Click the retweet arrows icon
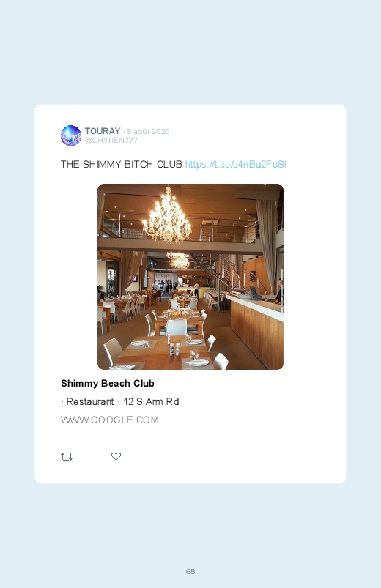This screenshot has width=381, height=588. tap(67, 456)
